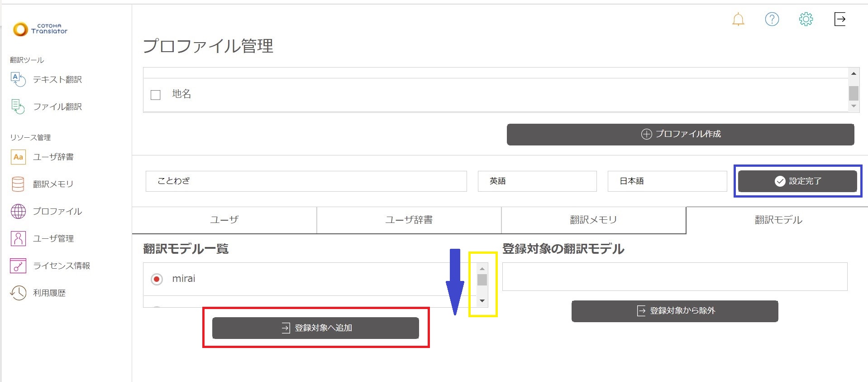The width and height of the screenshot is (868, 382).
Task: Open help via question mark icon
Action: click(772, 19)
